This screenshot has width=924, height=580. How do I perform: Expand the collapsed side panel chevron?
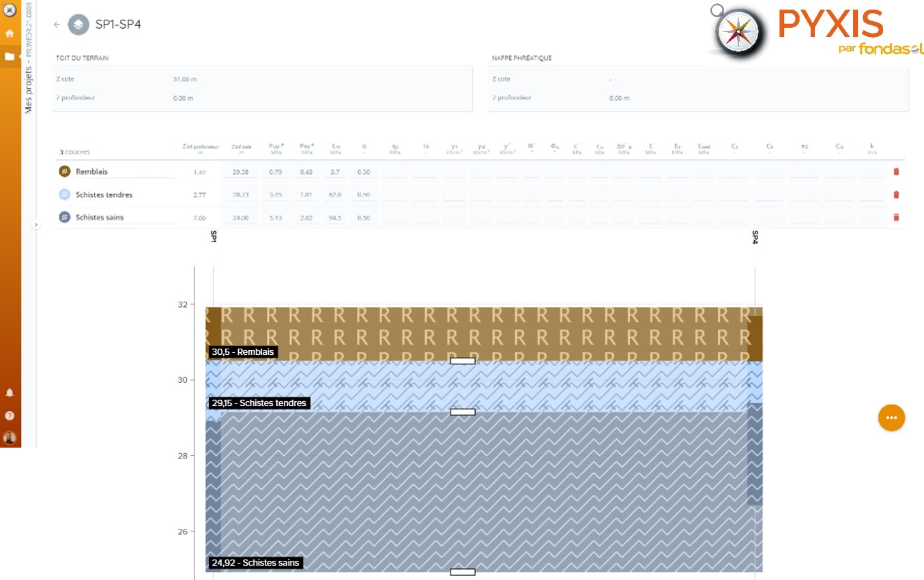click(x=36, y=224)
